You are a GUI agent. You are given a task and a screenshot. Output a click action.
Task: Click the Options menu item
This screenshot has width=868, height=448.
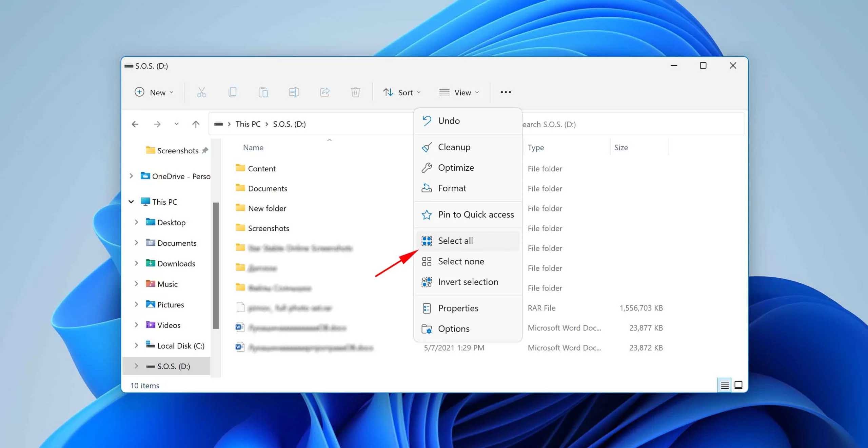pyautogui.click(x=454, y=328)
